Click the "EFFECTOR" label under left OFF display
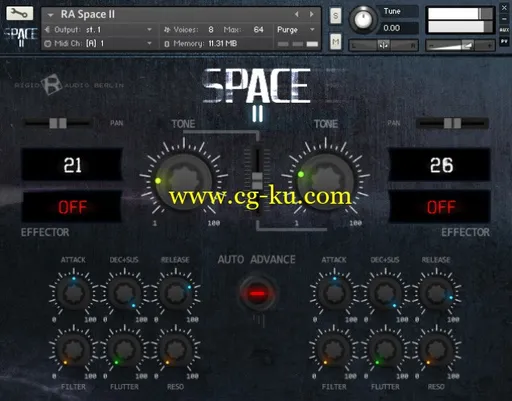The width and height of the screenshot is (512, 401). [x=45, y=232]
